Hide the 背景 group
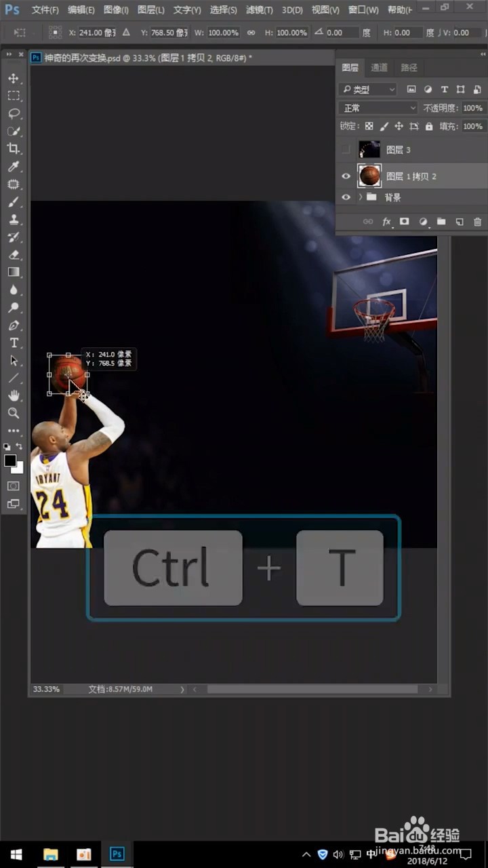Screen dimensions: 488x868 click(x=346, y=197)
